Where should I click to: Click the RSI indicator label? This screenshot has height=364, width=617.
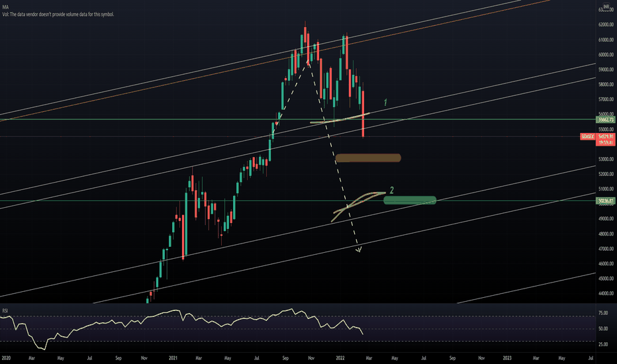pos(5,311)
